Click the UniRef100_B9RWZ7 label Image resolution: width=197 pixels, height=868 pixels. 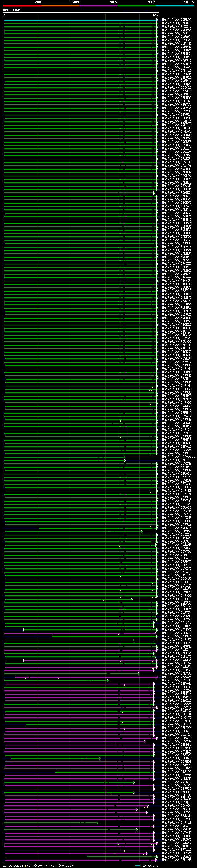[177, 758]
